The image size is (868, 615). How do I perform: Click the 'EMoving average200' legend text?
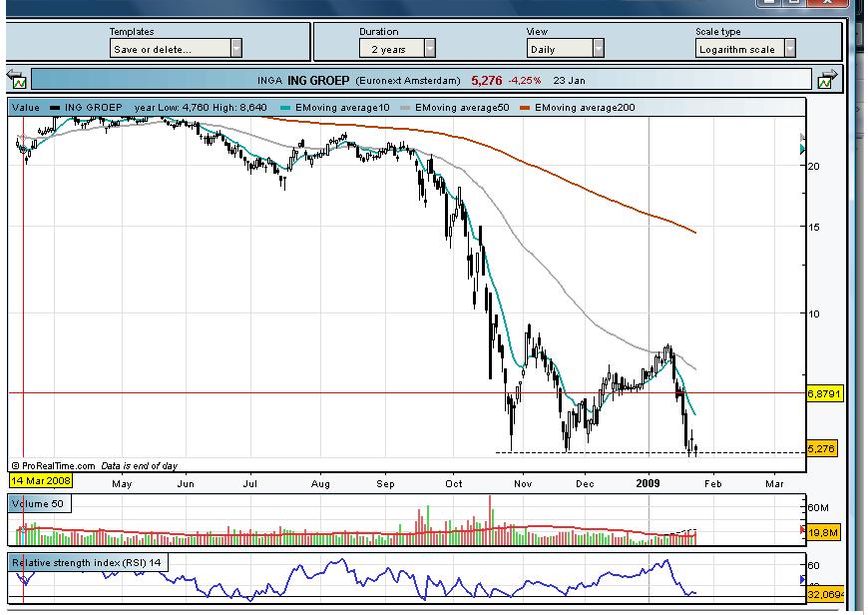pyautogui.click(x=585, y=108)
